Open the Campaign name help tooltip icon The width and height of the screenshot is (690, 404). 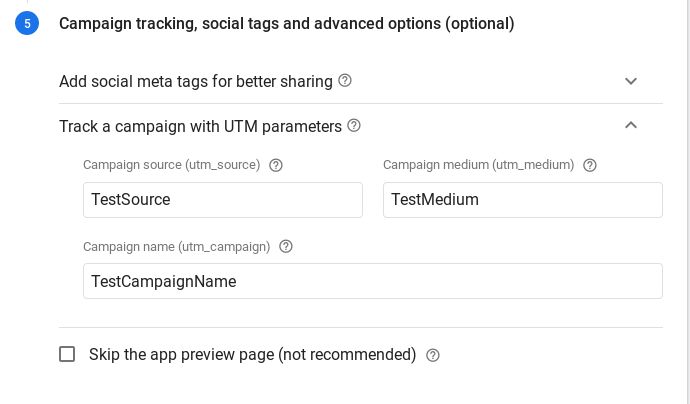point(286,246)
